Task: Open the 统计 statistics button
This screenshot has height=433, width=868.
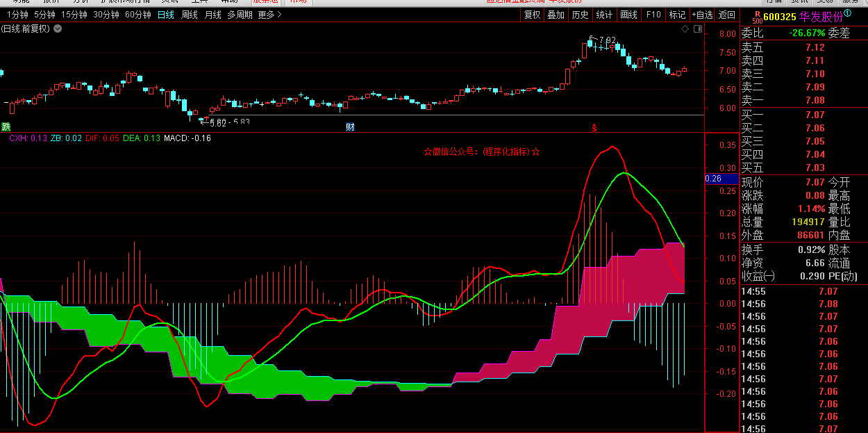Action: 604,15
